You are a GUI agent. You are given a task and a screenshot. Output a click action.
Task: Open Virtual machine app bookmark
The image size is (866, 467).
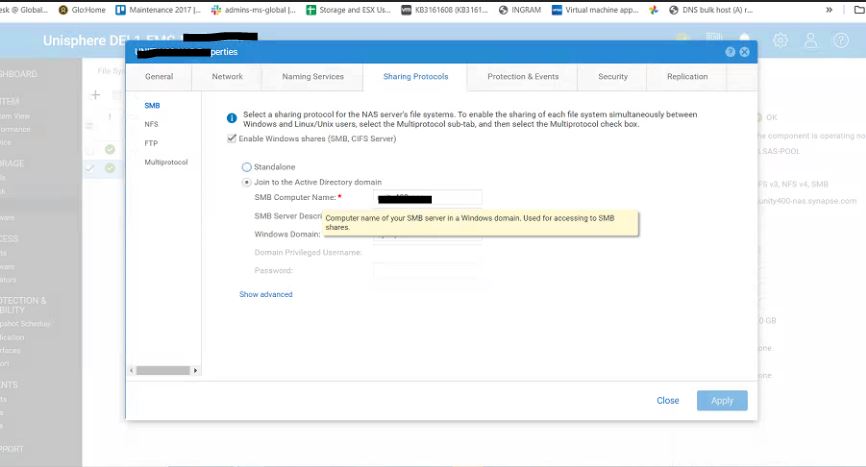coord(595,10)
